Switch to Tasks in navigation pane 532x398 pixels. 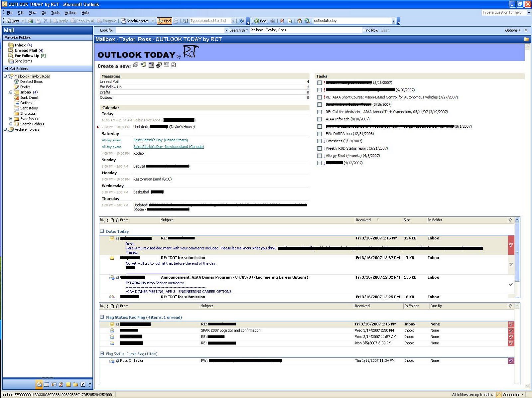61,384
